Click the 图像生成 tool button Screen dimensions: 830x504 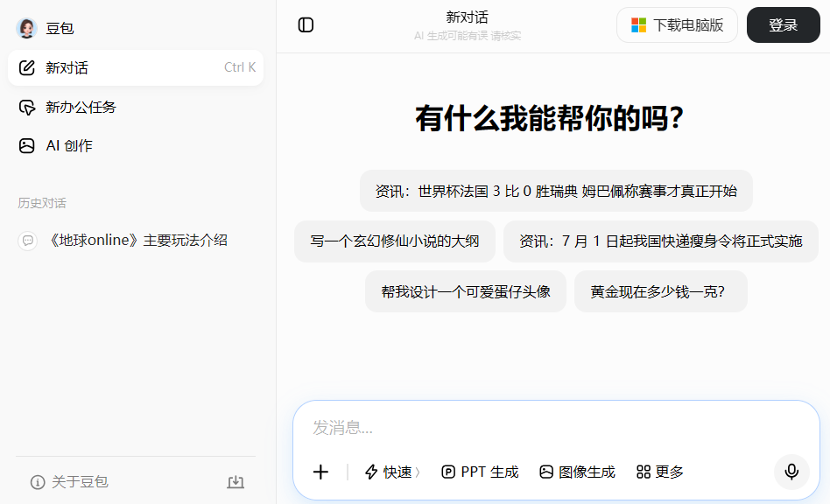(577, 472)
